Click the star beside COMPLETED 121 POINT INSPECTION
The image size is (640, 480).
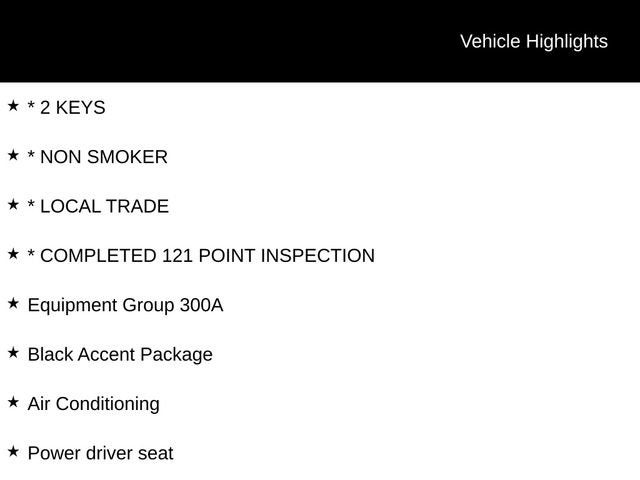coord(13,254)
